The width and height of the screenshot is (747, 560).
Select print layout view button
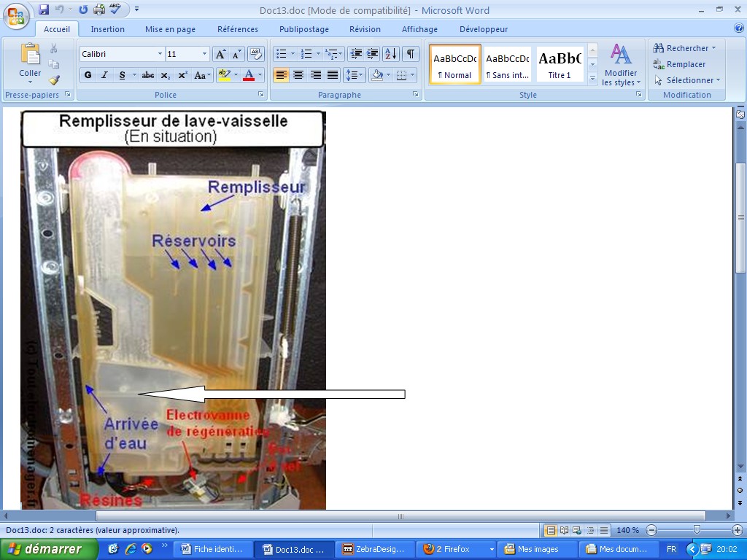551,530
